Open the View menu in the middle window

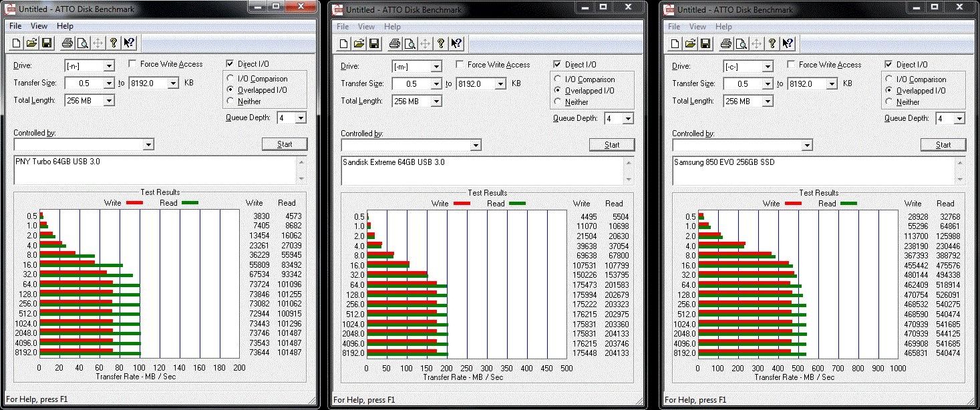coord(365,26)
